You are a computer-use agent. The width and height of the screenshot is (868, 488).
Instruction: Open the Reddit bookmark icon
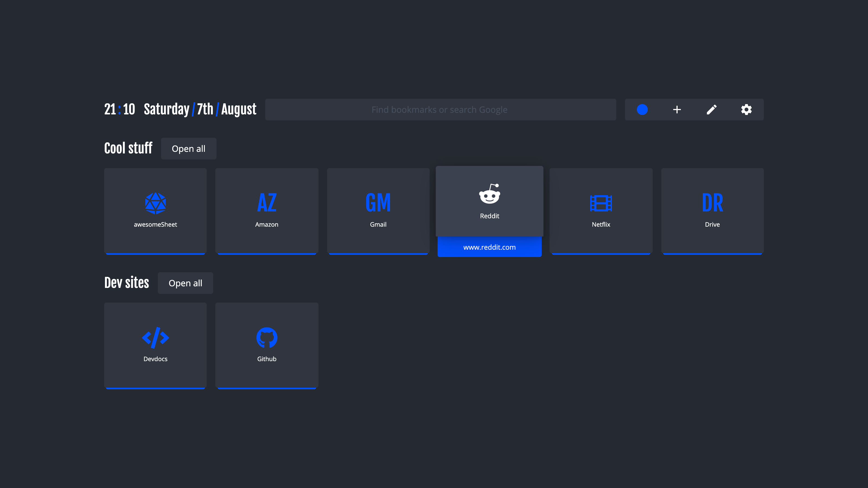pyautogui.click(x=489, y=194)
